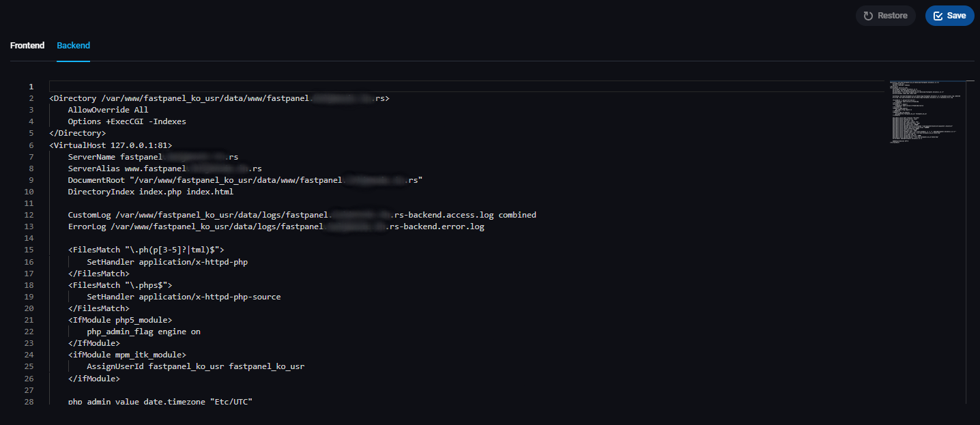980x425 pixels.
Task: Click the checkmark icon in Save
Action: (938, 16)
